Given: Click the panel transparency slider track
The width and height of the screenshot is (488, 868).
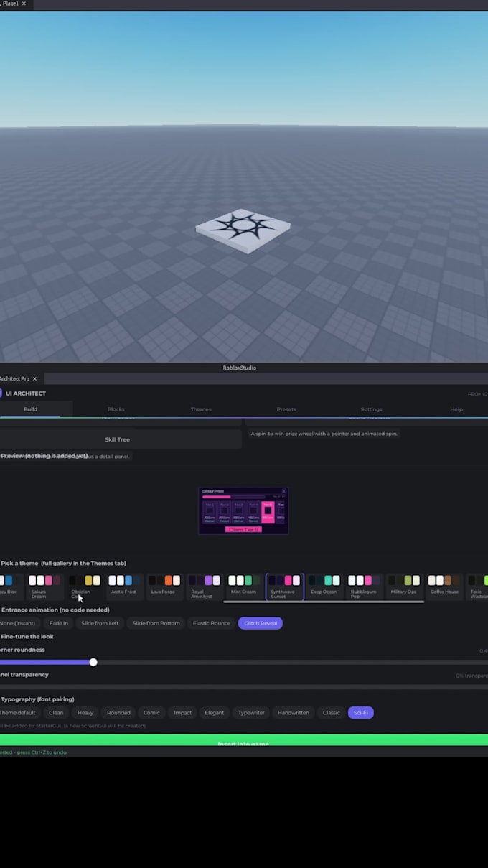Looking at the screenshot, I should pos(244,687).
